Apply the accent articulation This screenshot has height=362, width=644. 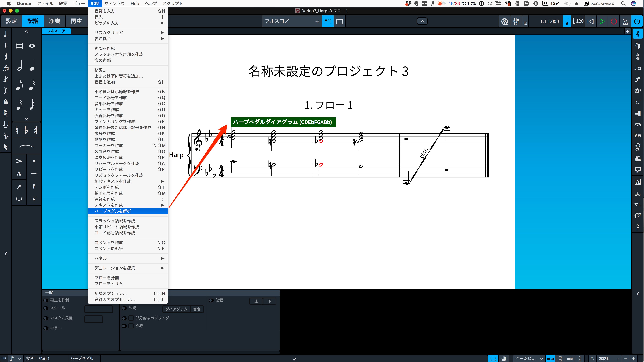19,161
